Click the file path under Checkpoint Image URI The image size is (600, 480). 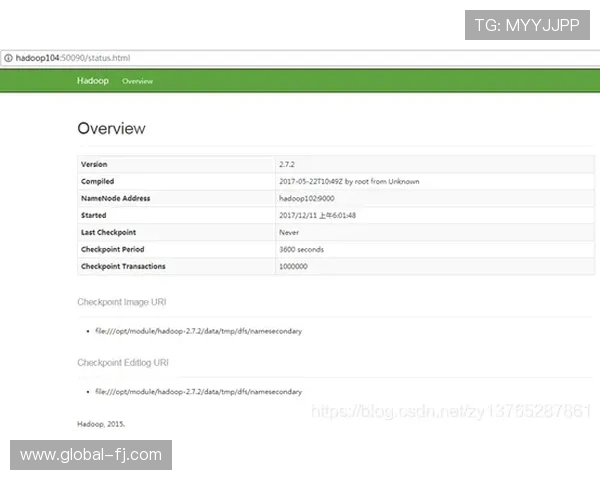pyautogui.click(x=198, y=330)
